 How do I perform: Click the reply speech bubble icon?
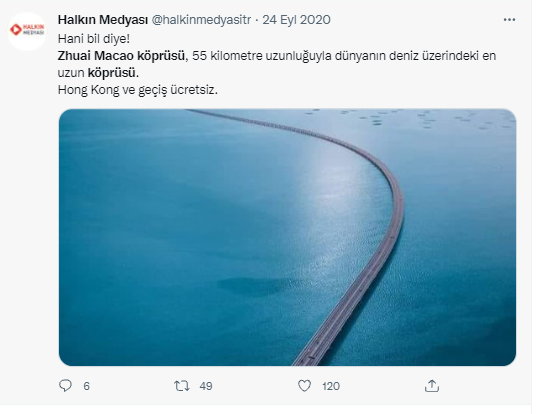point(65,386)
